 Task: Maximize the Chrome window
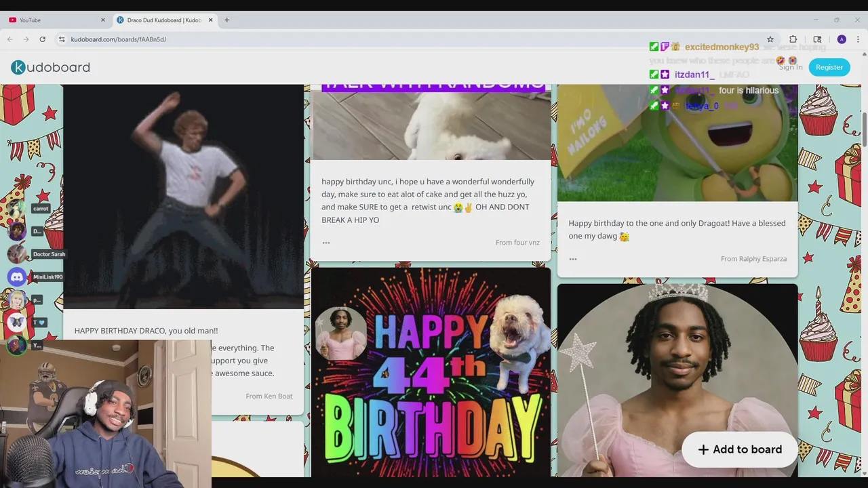(837, 20)
